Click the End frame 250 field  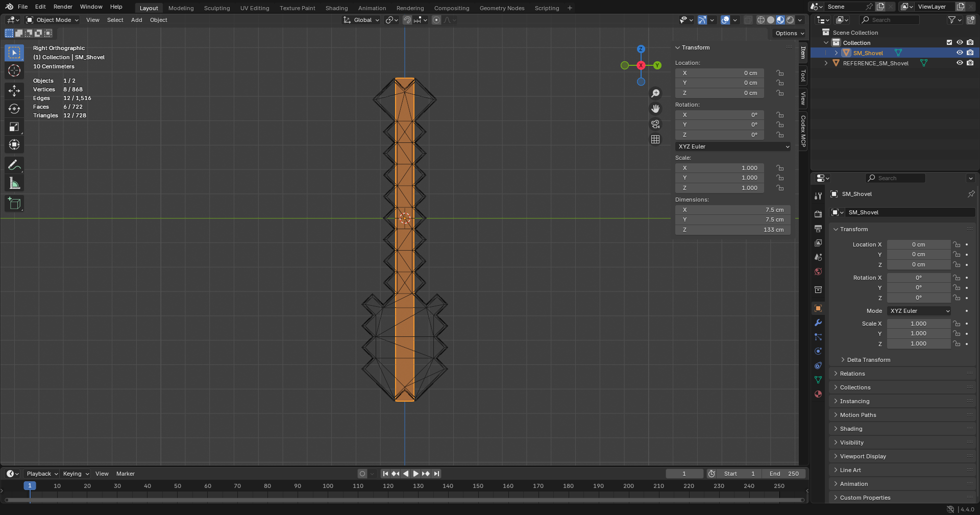tap(784, 474)
